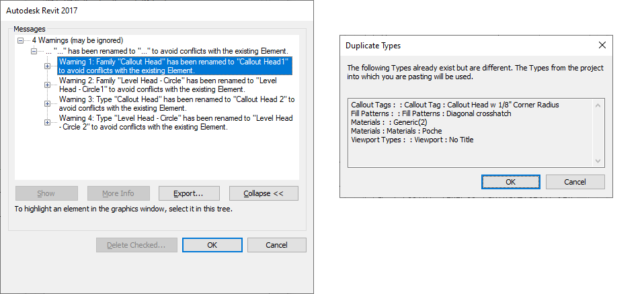644x294 pixels.
Task: Click the Export... button
Action: pyautogui.click(x=188, y=193)
